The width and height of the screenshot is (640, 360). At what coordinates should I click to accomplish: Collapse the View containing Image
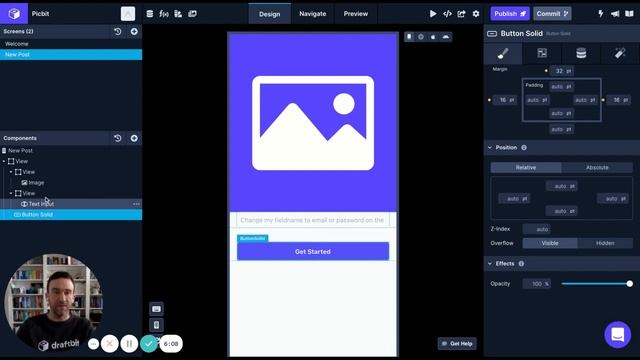11,172
